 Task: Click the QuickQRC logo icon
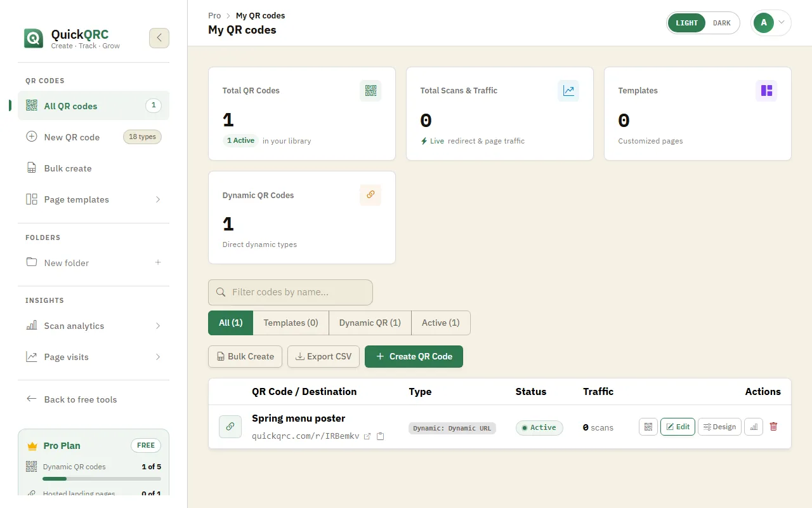click(x=34, y=38)
